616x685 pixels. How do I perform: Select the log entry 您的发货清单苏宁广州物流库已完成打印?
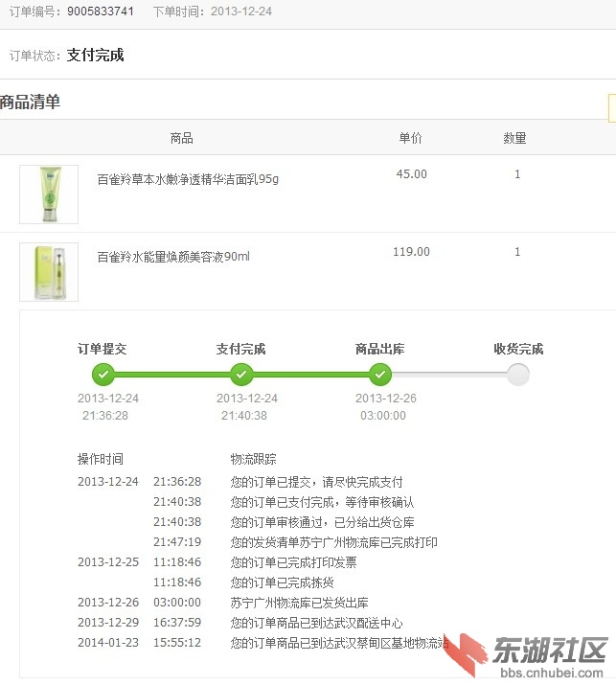click(333, 542)
